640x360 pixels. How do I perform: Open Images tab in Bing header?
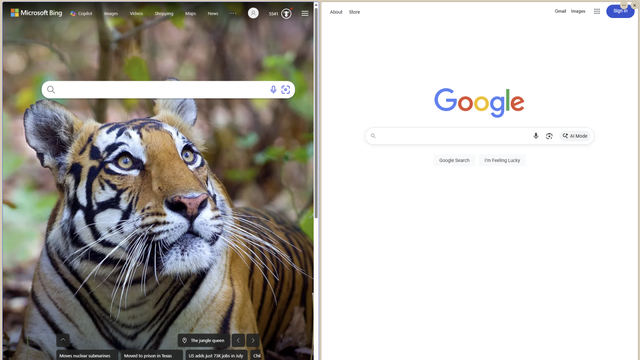(x=111, y=13)
